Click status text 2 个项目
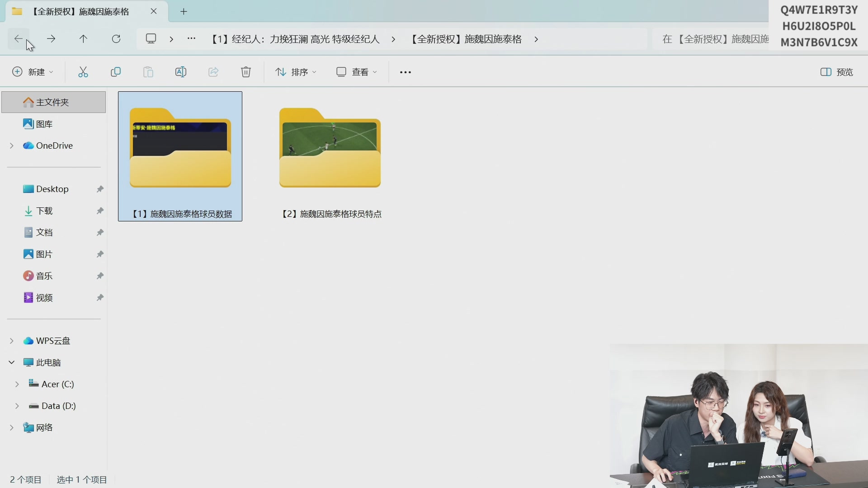868x488 pixels. pos(26,479)
